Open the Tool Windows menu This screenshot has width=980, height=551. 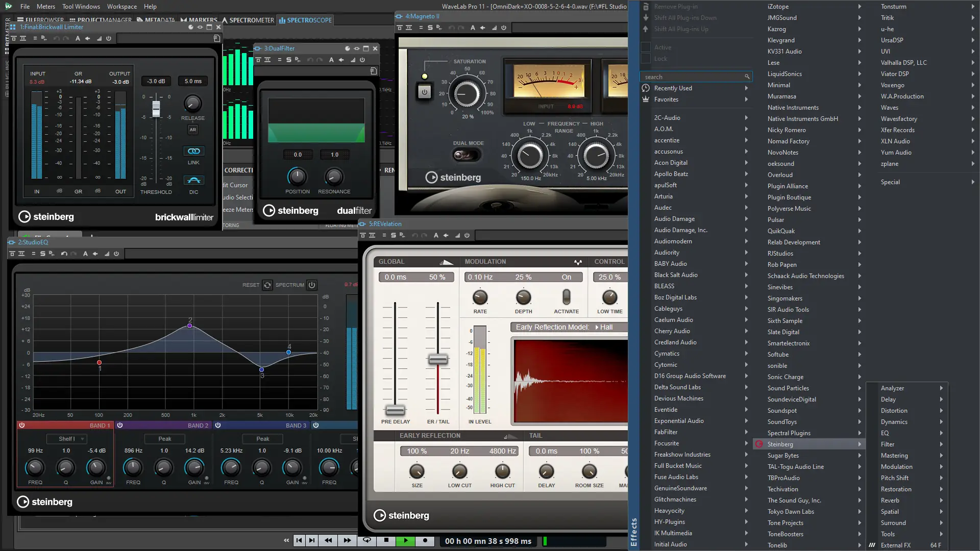(81, 7)
